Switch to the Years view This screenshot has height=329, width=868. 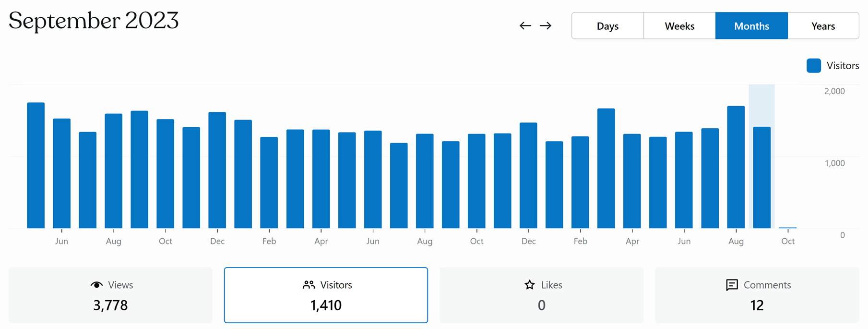click(x=823, y=26)
